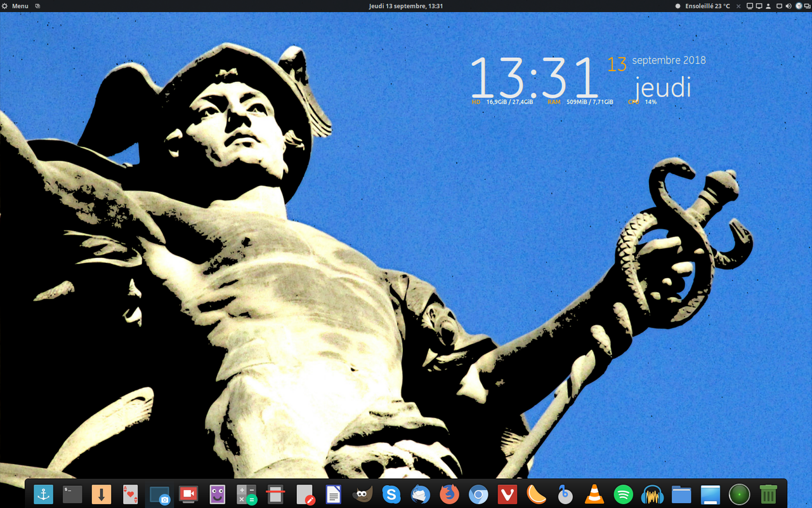Open the orange download-arrow app
The width and height of the screenshot is (812, 508).
pyautogui.click(x=101, y=494)
